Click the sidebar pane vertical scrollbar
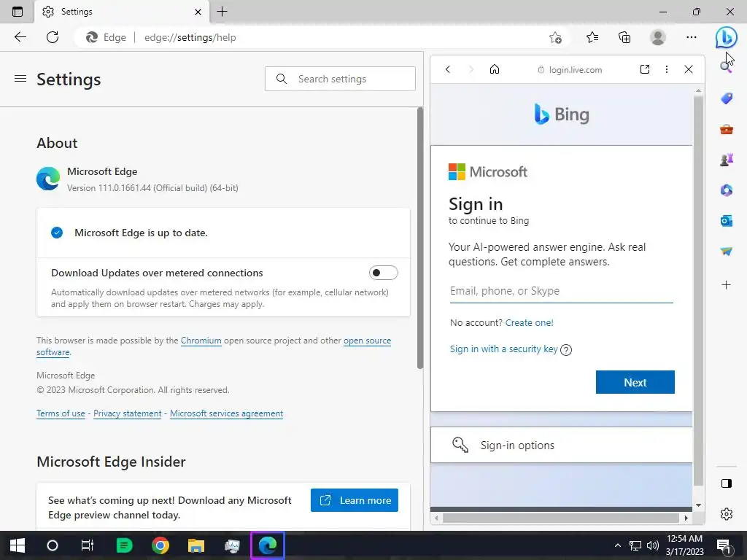The width and height of the screenshot is (747, 560). (698, 290)
